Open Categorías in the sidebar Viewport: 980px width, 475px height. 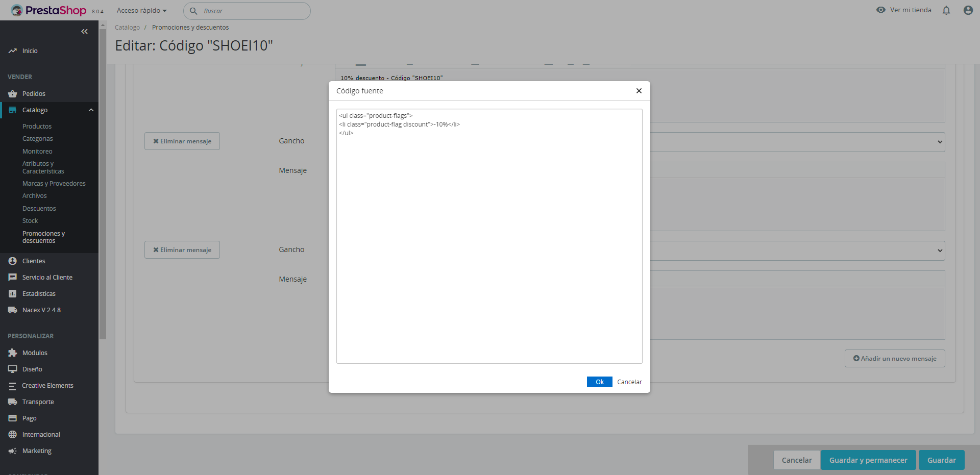37,139
